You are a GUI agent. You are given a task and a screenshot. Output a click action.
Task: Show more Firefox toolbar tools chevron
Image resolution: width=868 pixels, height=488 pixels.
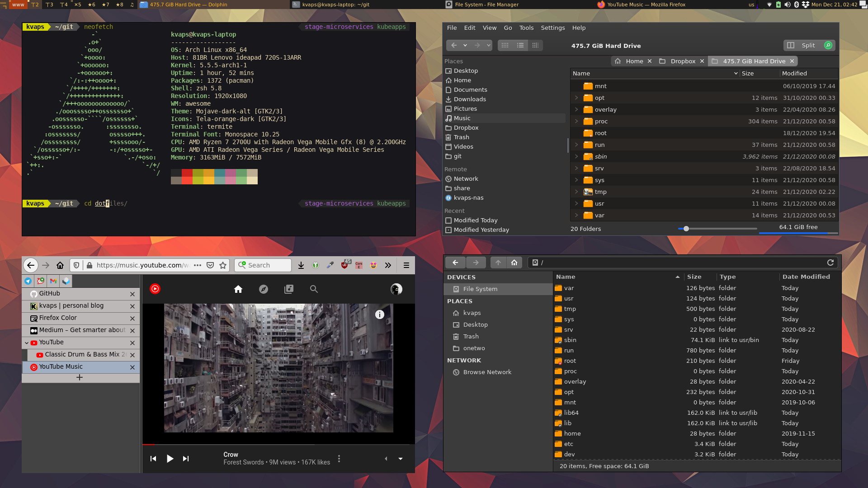388,265
